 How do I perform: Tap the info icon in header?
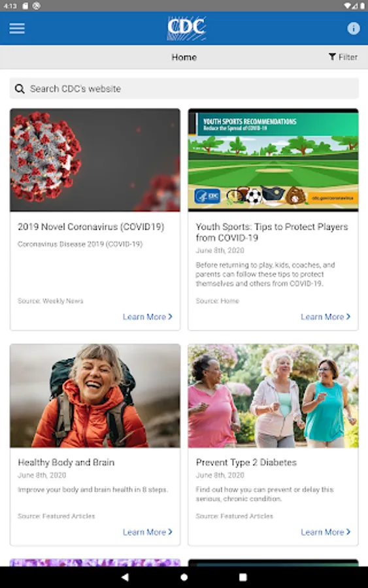pos(354,29)
